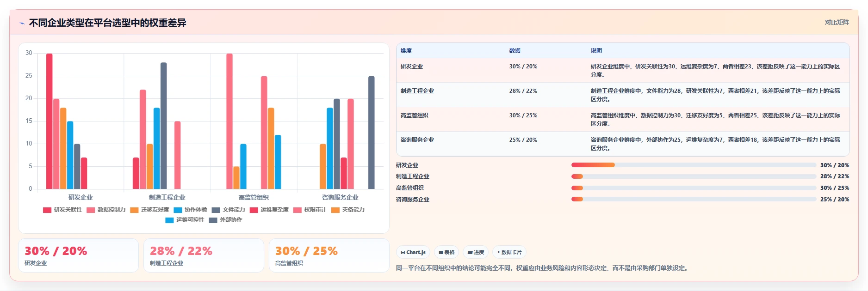Select the 表格 tag chip
The image size is (868, 291).
[446, 252]
